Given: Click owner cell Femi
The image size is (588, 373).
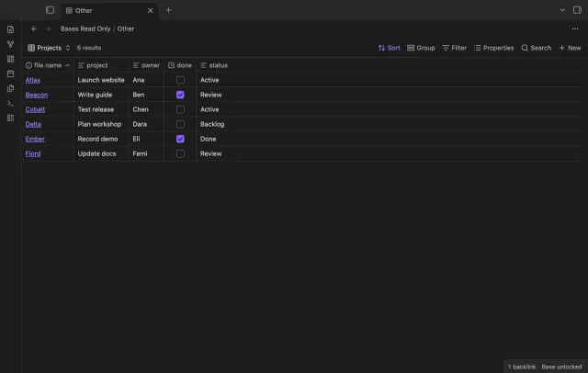Looking at the screenshot, I should point(146,153).
